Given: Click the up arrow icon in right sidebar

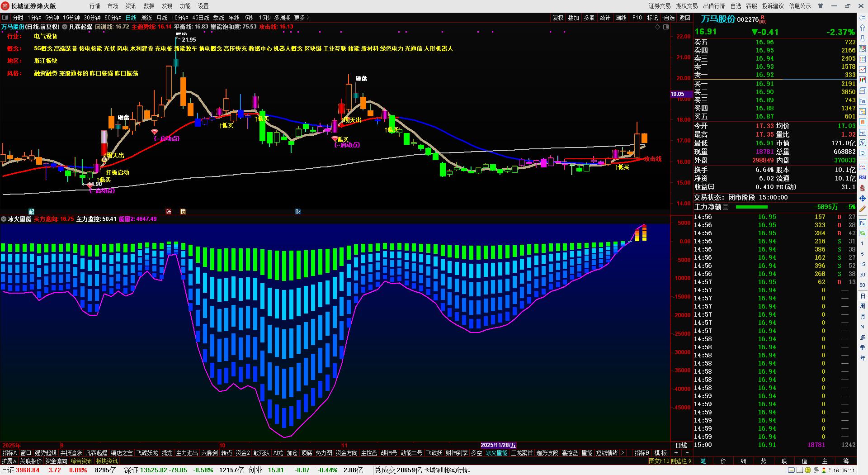Looking at the screenshot, I should [x=863, y=28].
